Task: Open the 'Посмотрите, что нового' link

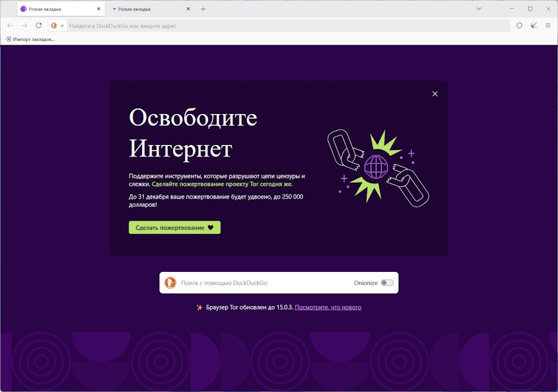Action: pos(327,307)
